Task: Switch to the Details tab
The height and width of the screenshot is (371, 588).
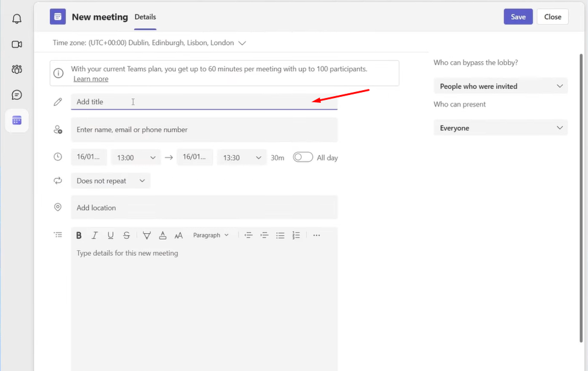Action: [145, 17]
